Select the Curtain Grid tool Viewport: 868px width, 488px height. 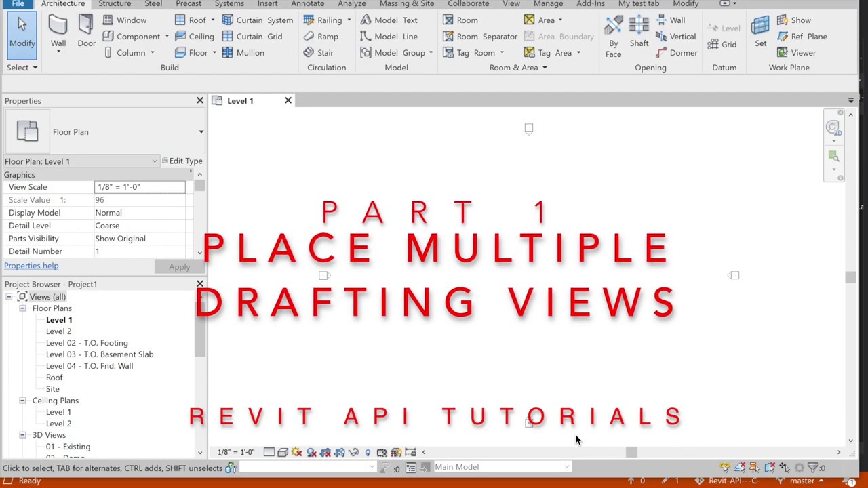coord(252,37)
